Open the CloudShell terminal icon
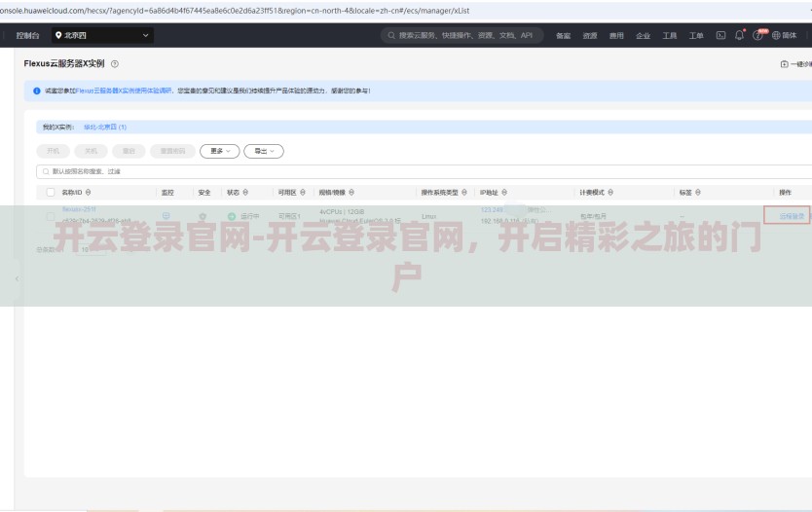The image size is (812, 512). (x=720, y=35)
